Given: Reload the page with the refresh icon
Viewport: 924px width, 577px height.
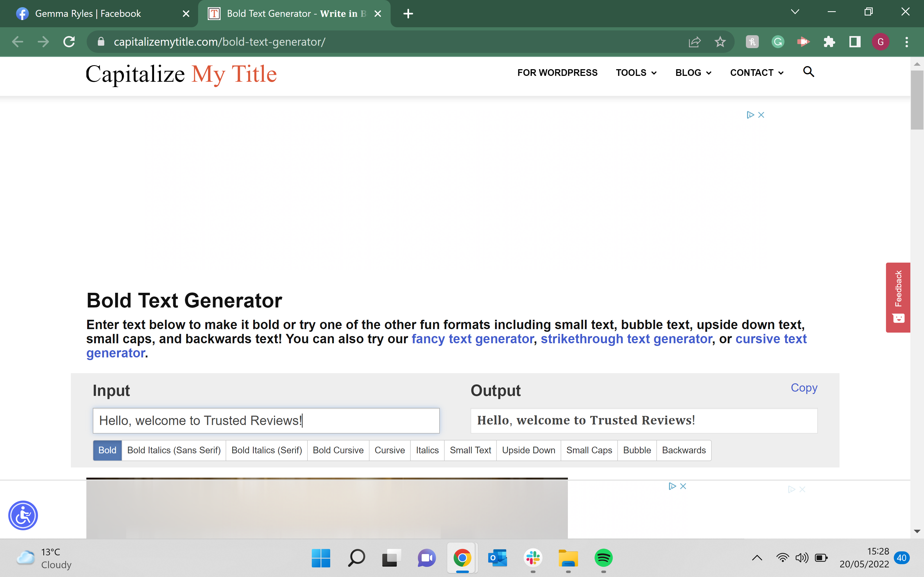Looking at the screenshot, I should (69, 42).
